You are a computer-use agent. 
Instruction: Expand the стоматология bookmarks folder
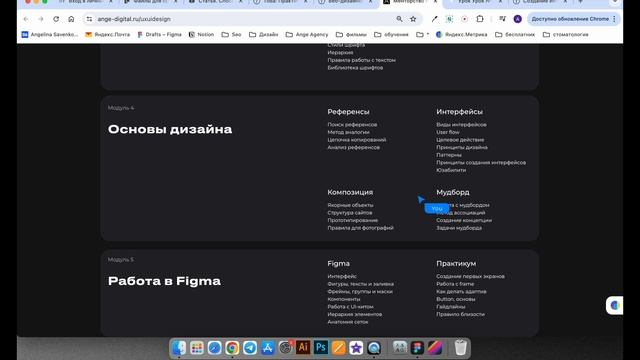click(565, 35)
